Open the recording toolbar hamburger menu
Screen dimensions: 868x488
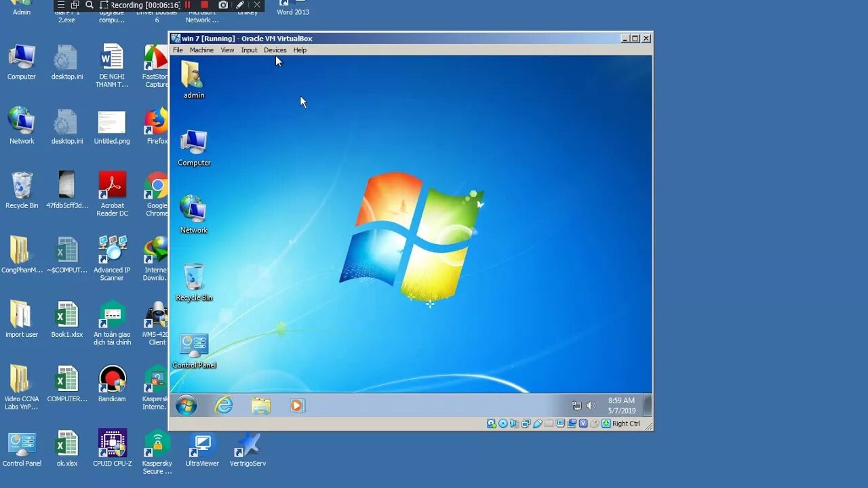tap(61, 5)
